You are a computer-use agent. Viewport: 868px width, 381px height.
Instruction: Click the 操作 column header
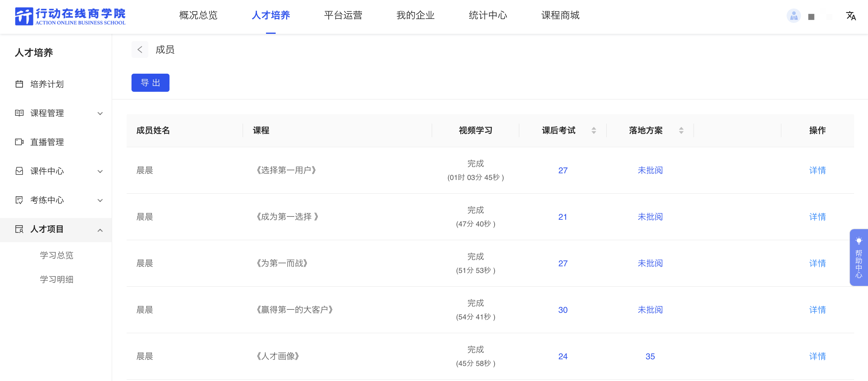coord(817,130)
